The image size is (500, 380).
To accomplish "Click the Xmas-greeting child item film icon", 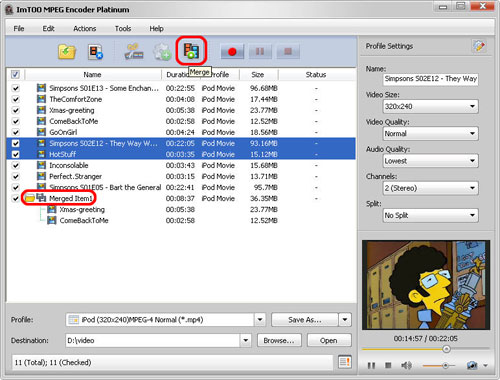I will (x=52, y=210).
